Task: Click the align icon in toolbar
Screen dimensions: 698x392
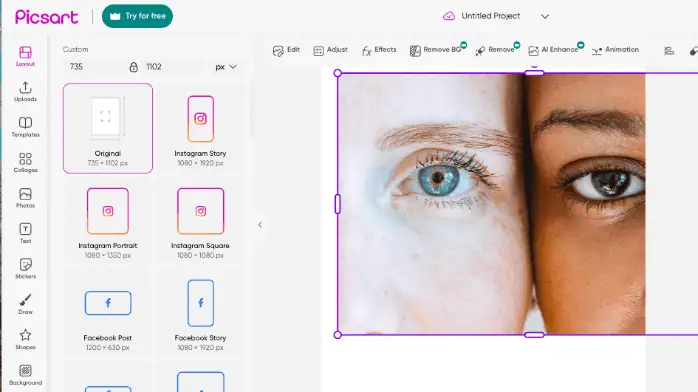Action: click(669, 51)
